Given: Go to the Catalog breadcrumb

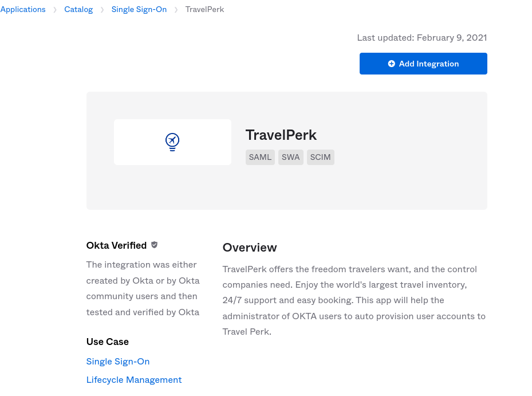Looking at the screenshot, I should (x=78, y=10).
